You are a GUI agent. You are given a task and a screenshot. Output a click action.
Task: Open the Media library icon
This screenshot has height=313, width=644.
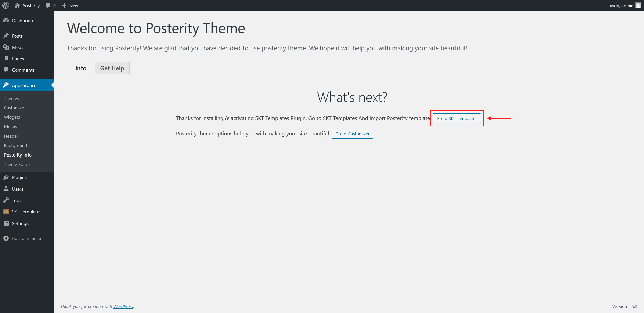pos(6,47)
